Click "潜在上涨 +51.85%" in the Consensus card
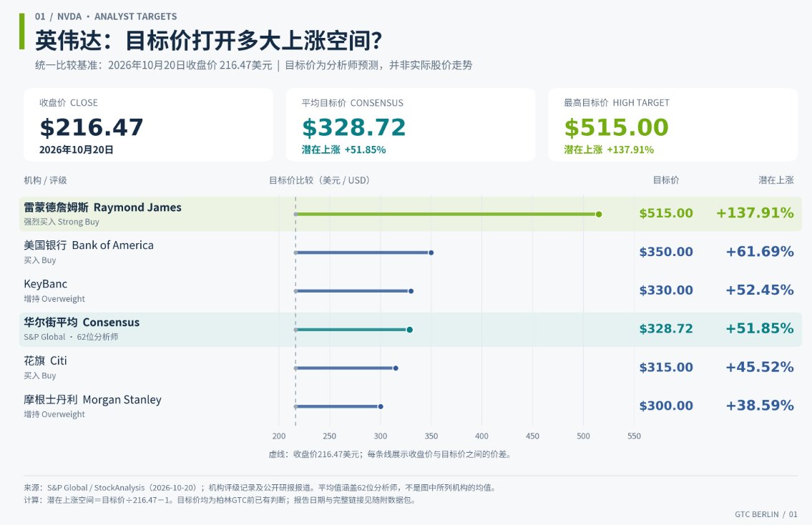Image resolution: width=812 pixels, height=525 pixels. [344, 149]
